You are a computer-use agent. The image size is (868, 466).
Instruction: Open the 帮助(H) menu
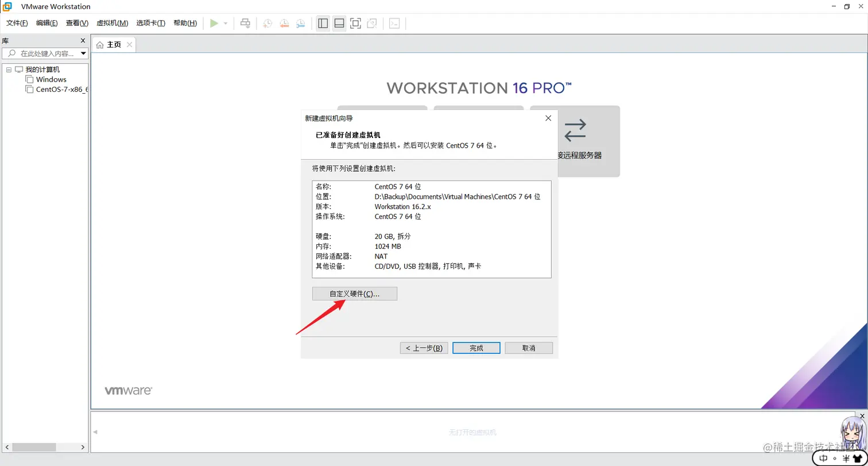[x=185, y=23]
